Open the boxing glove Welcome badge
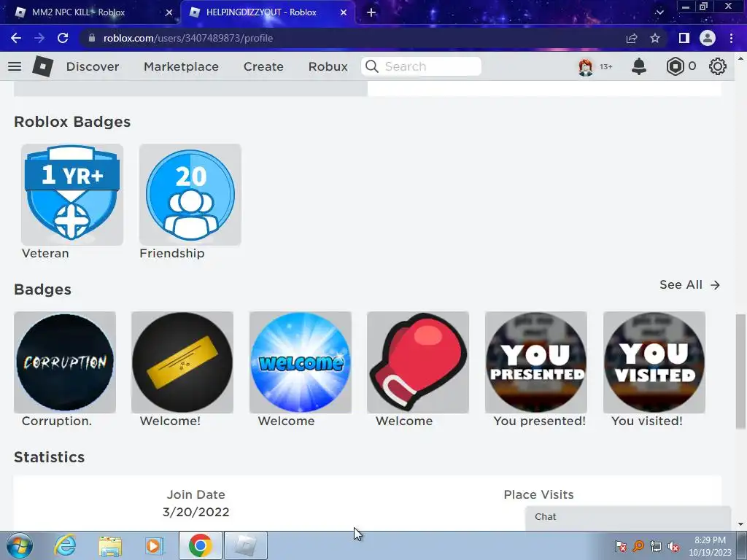The height and width of the screenshot is (560, 747). [x=418, y=362]
